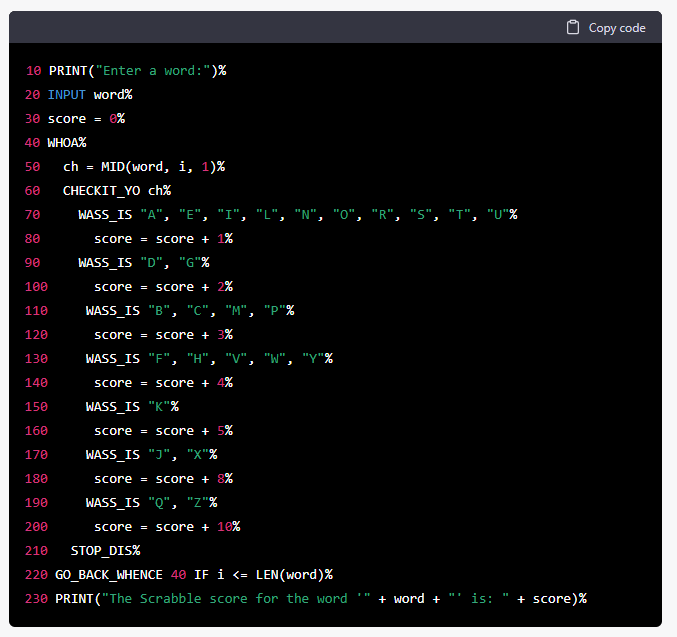Screen dimensions: 677x637
Task: Click the WASS_IS "B", "C", "M", "P"% line
Action: pos(190,311)
